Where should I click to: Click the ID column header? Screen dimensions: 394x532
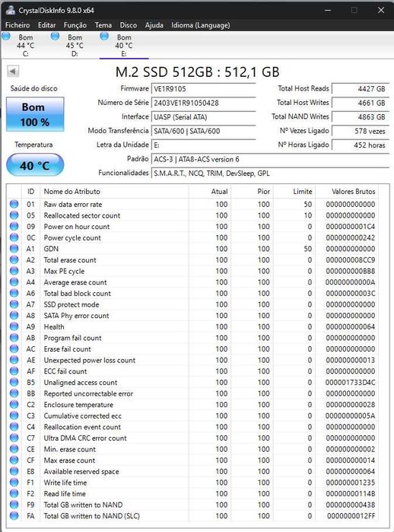click(31, 191)
